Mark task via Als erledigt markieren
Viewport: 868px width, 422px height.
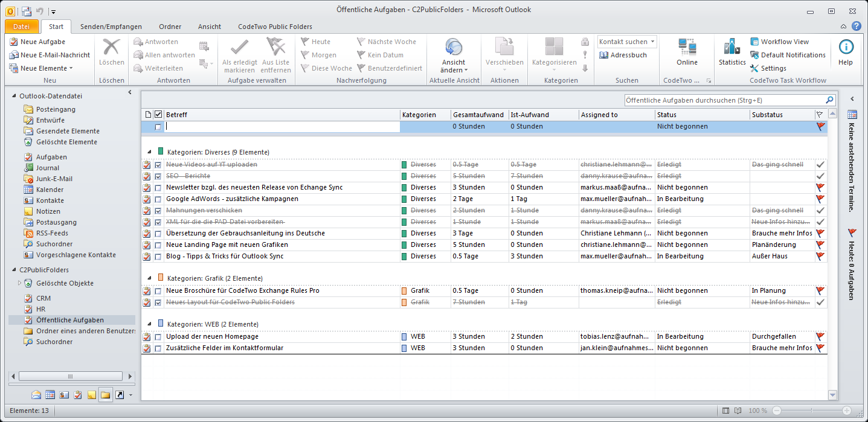240,55
